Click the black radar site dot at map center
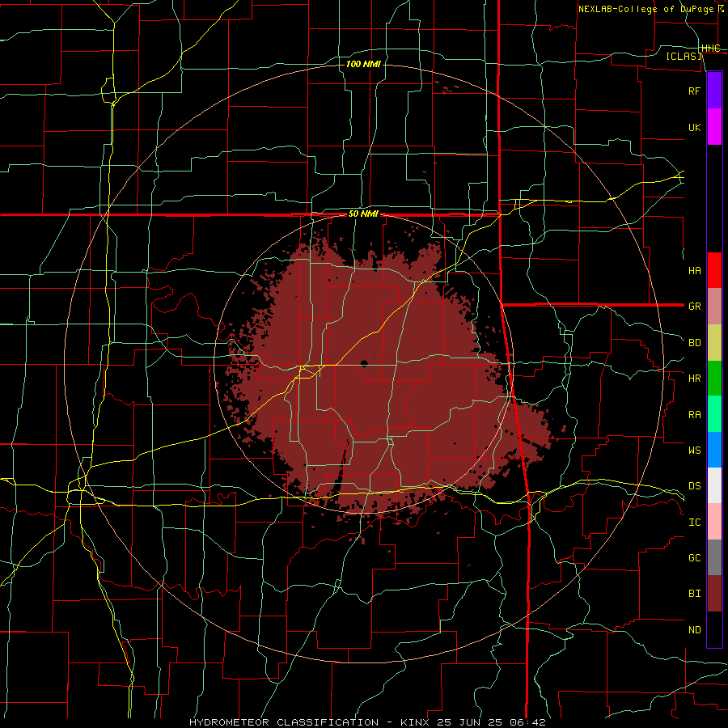728x728 pixels. coord(364,363)
